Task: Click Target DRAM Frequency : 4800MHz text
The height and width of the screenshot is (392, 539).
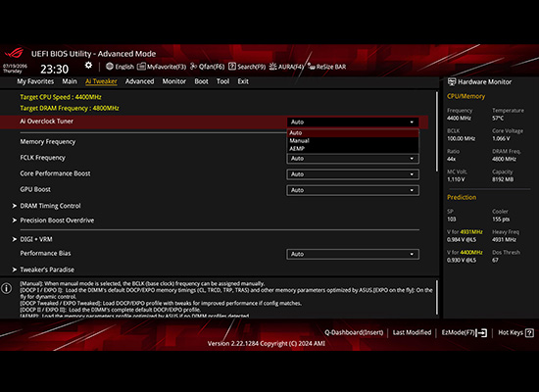Action: coord(70,108)
